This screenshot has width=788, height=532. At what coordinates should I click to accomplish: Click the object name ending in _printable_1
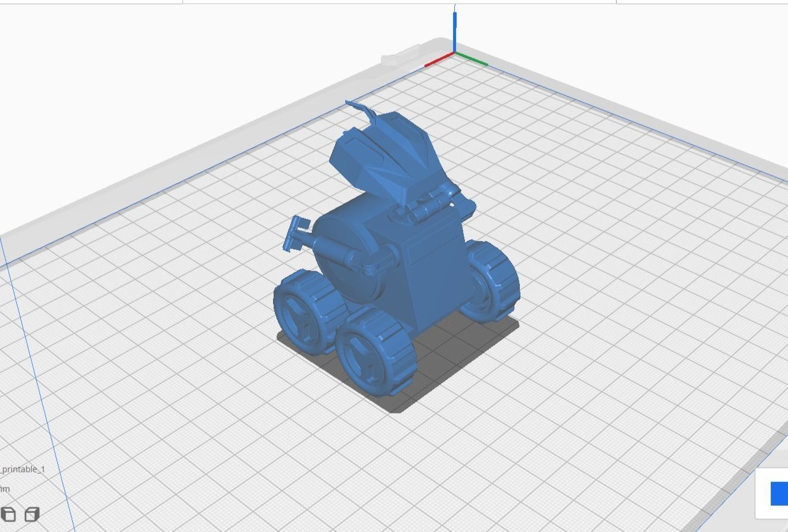pos(23,469)
